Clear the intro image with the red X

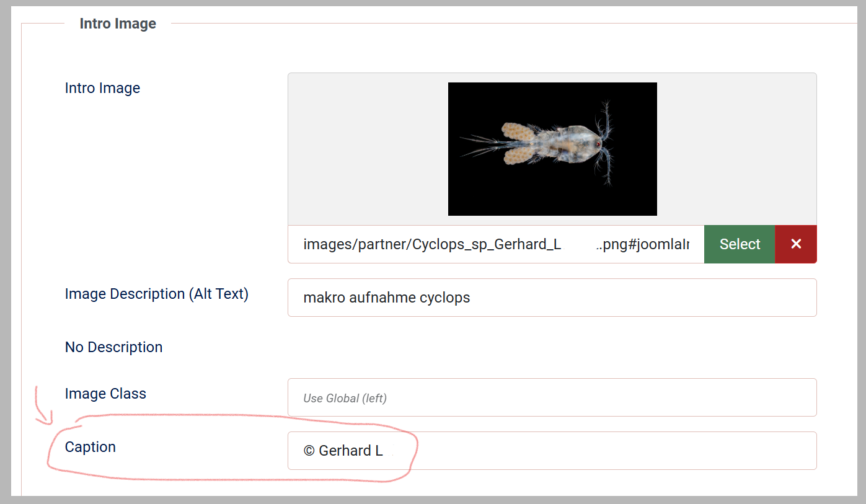point(796,244)
